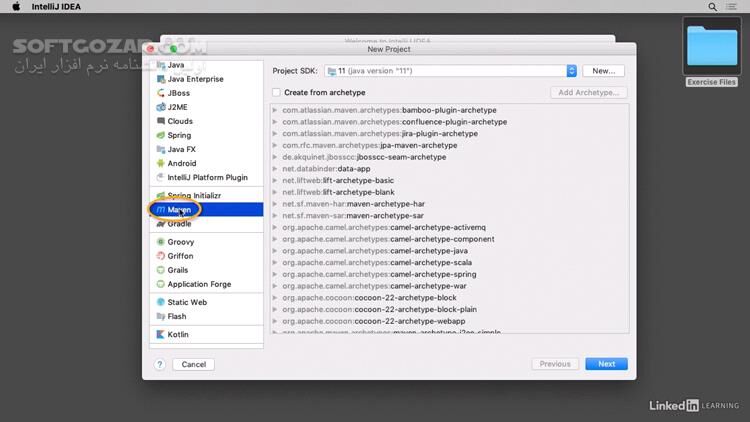Click the New... SDK button
The image size is (750, 422).
click(x=603, y=71)
